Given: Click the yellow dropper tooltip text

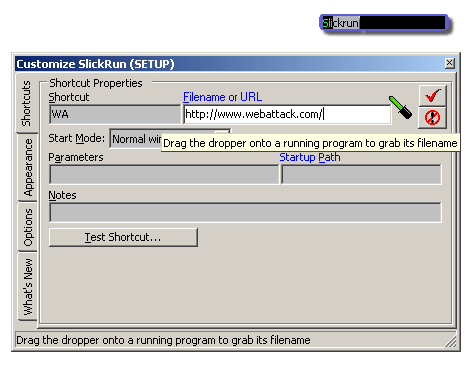Looking at the screenshot, I should tap(310, 143).
